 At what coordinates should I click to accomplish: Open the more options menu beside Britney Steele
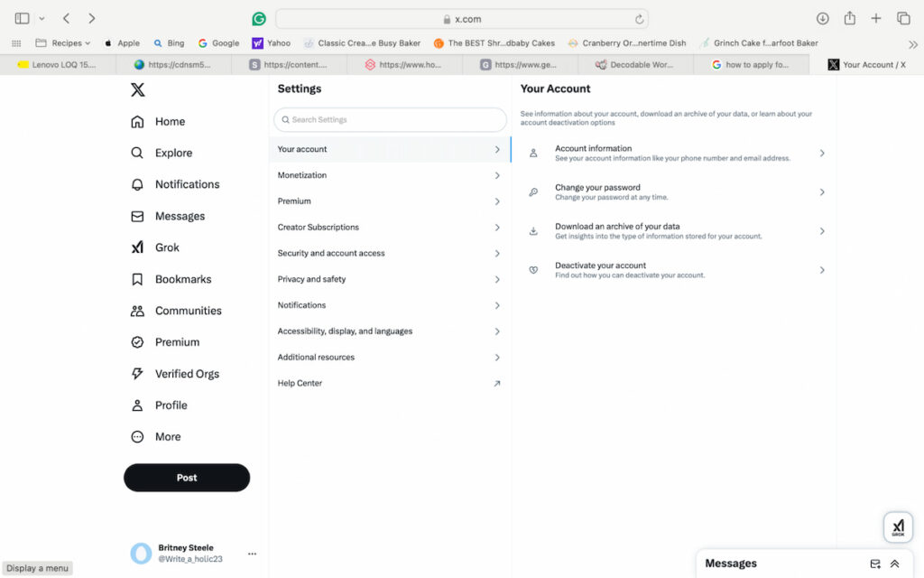pyautogui.click(x=252, y=554)
